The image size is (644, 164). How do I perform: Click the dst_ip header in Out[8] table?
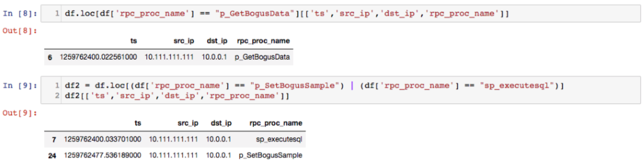tap(217, 41)
